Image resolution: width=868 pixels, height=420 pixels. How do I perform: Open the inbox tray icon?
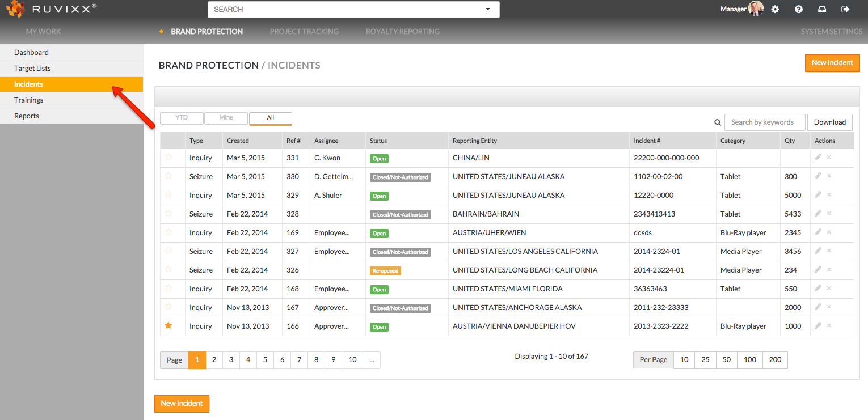pos(822,9)
